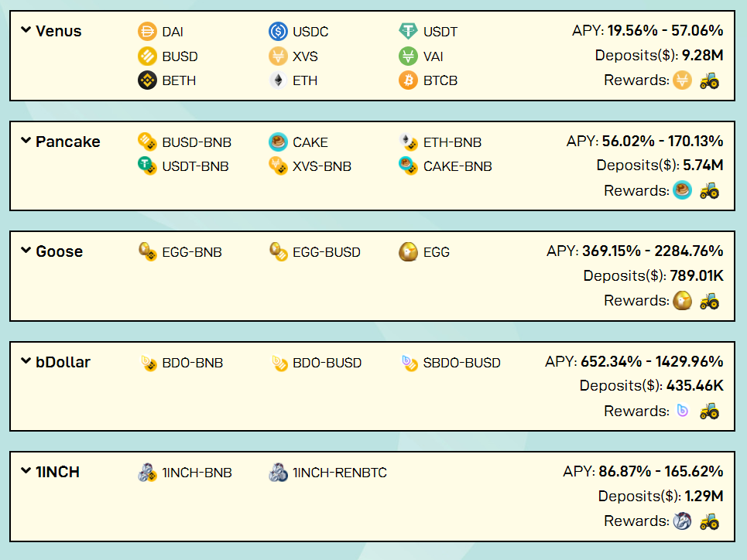
Task: Select the BTCB bitcoin icon
Action: pos(408,80)
